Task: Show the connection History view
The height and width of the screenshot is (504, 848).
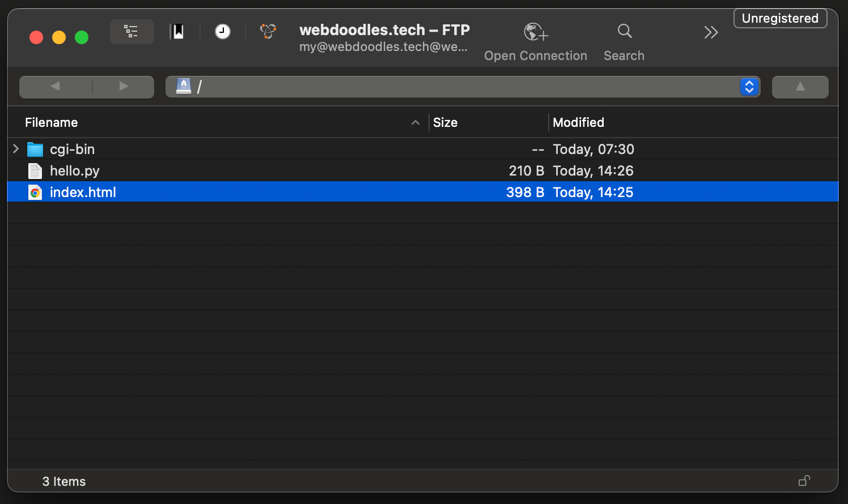Action: tap(223, 32)
